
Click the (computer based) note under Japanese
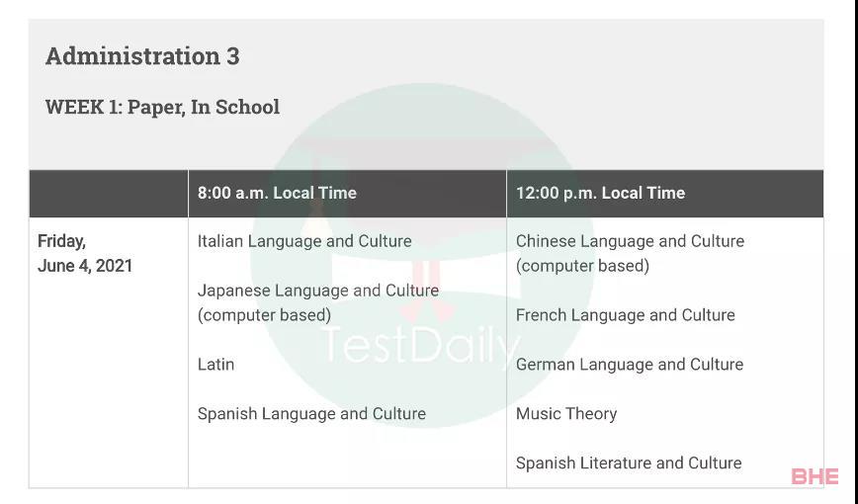[264, 316]
